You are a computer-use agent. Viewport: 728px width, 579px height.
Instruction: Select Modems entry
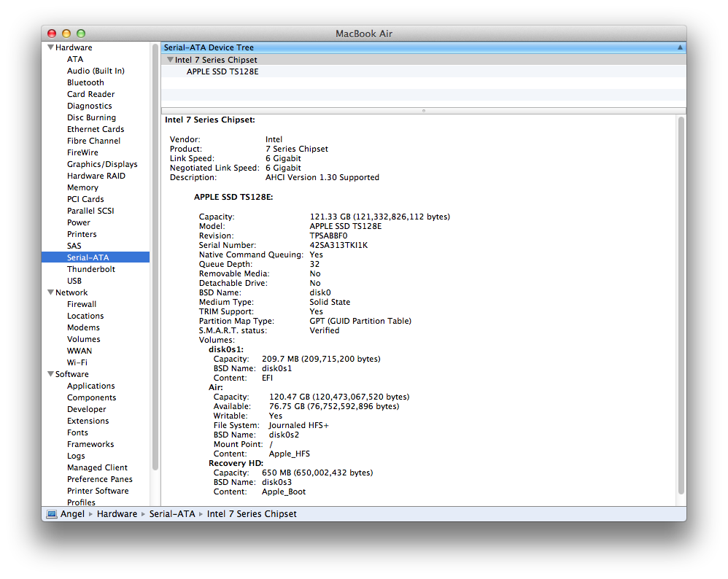coord(83,327)
